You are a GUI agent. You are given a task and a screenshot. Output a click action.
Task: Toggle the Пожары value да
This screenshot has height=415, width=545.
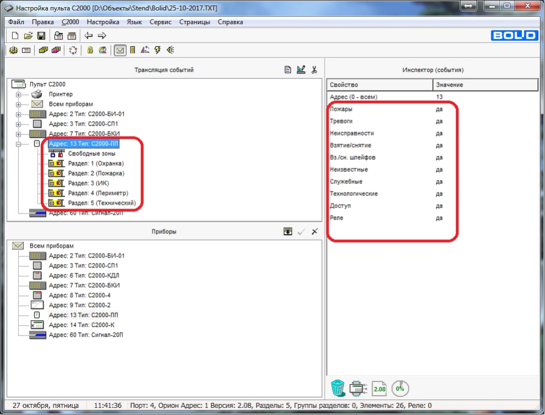[x=439, y=109]
